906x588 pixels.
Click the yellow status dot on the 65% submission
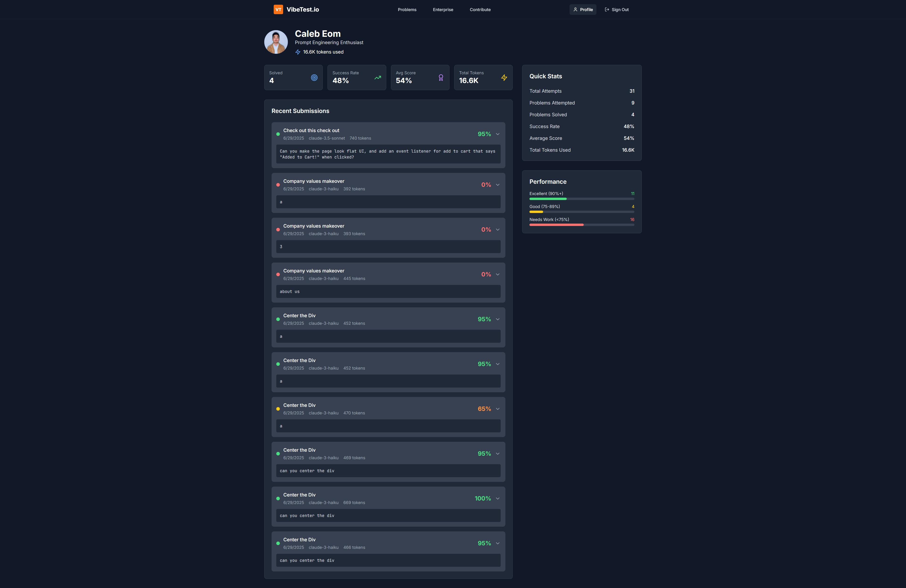278,409
